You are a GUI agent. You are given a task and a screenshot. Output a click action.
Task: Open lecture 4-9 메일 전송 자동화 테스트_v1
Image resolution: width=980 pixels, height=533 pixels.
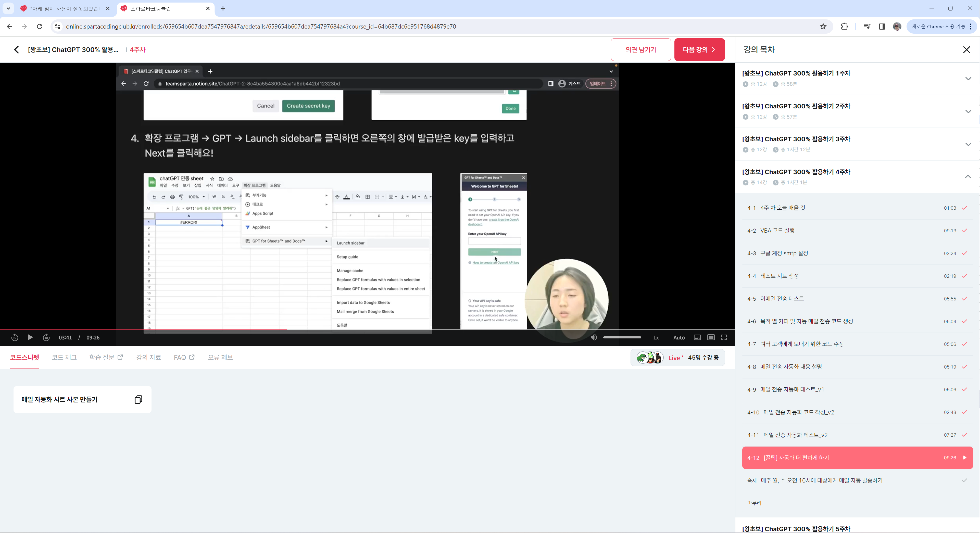[858, 390]
